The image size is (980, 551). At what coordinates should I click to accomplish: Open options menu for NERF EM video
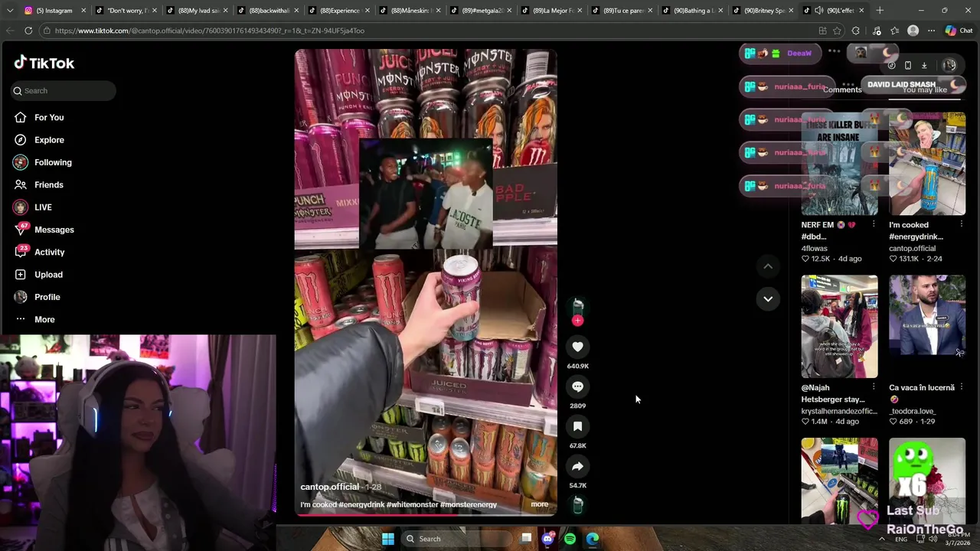[873, 224]
